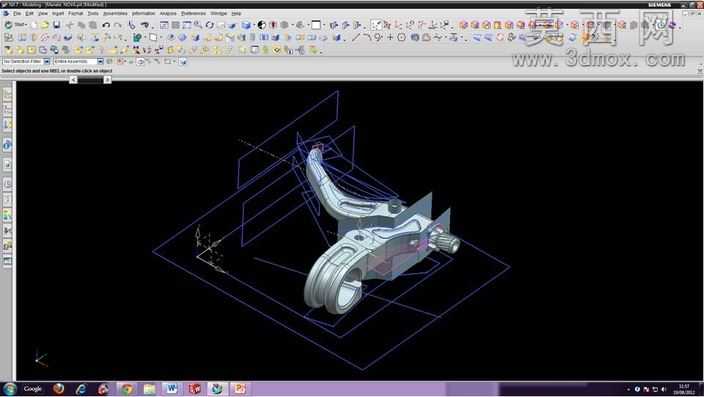This screenshot has width=704, height=397.
Task: Click the green sketch icon in second toolbar row
Action: [137, 38]
